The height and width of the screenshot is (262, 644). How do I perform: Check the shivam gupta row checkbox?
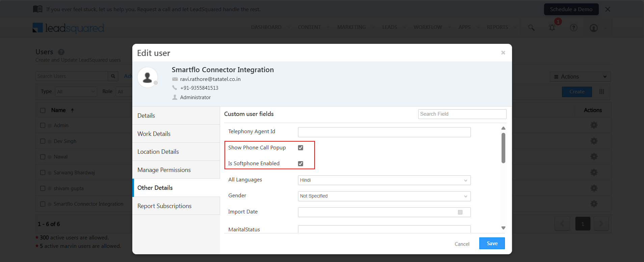(x=43, y=188)
